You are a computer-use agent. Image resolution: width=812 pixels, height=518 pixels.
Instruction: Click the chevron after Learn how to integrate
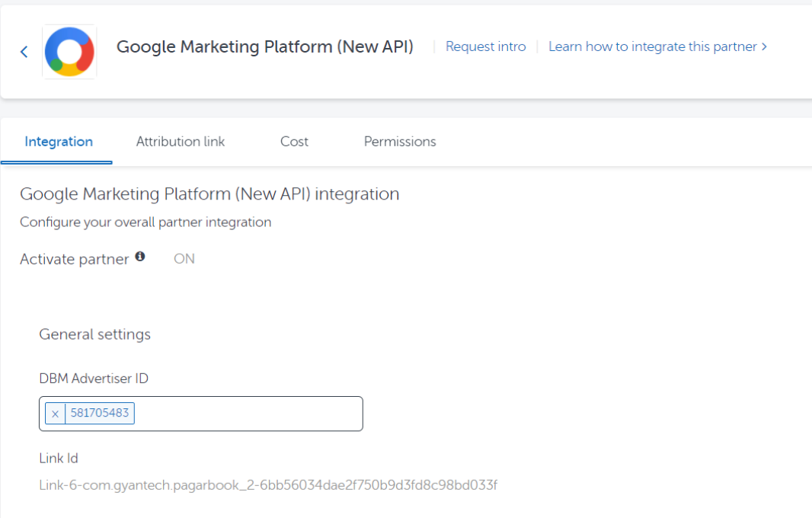(764, 47)
